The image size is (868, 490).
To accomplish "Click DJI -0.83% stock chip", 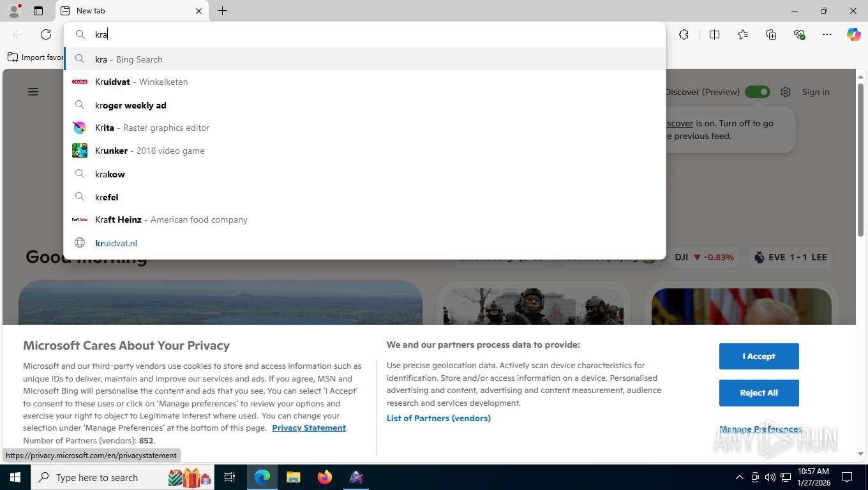I will coord(705,257).
